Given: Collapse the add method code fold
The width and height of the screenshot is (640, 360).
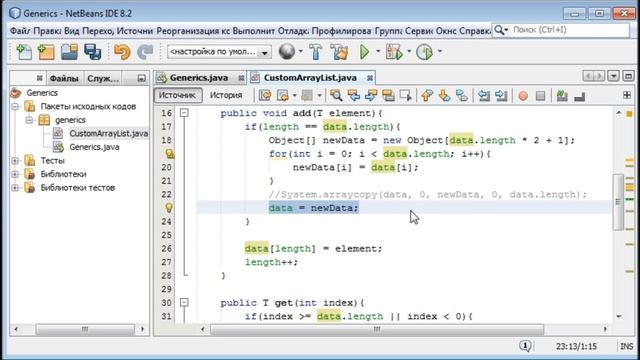Looking at the screenshot, I should tap(184, 113).
